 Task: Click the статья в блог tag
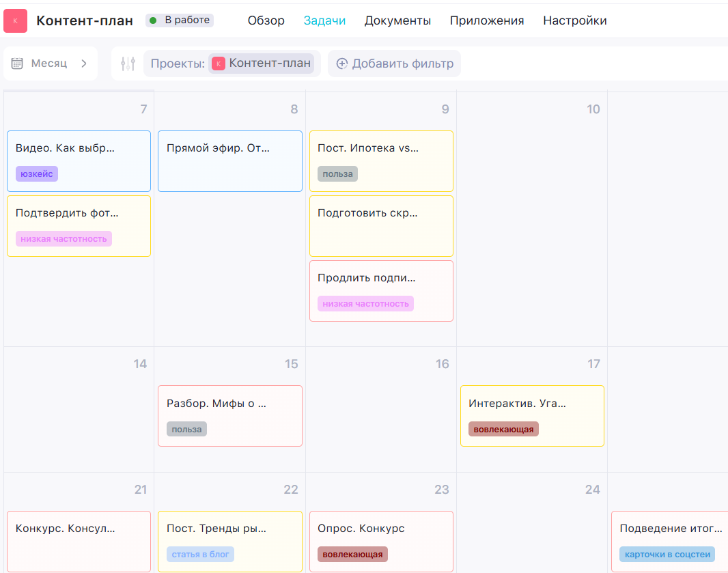pos(200,555)
